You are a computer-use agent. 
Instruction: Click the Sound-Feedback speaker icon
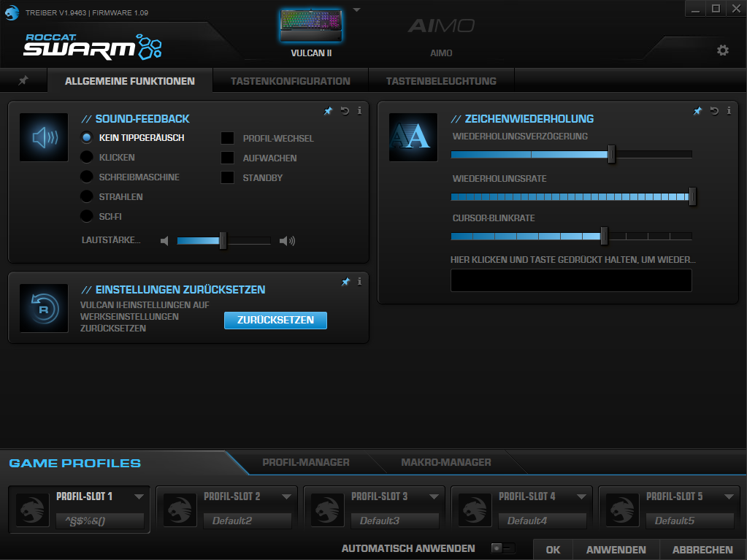[x=44, y=137]
